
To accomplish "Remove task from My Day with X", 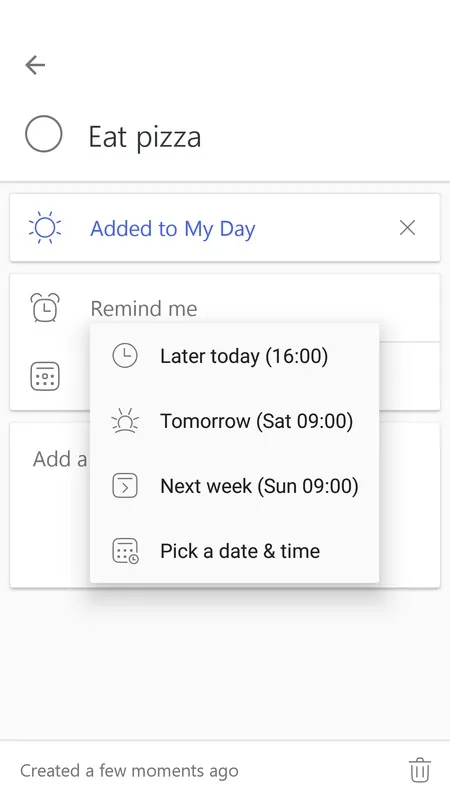I will tap(407, 228).
